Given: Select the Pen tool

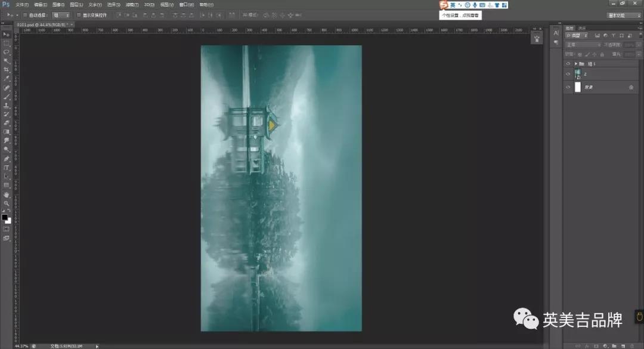Looking at the screenshot, I should pyautogui.click(x=6, y=159).
